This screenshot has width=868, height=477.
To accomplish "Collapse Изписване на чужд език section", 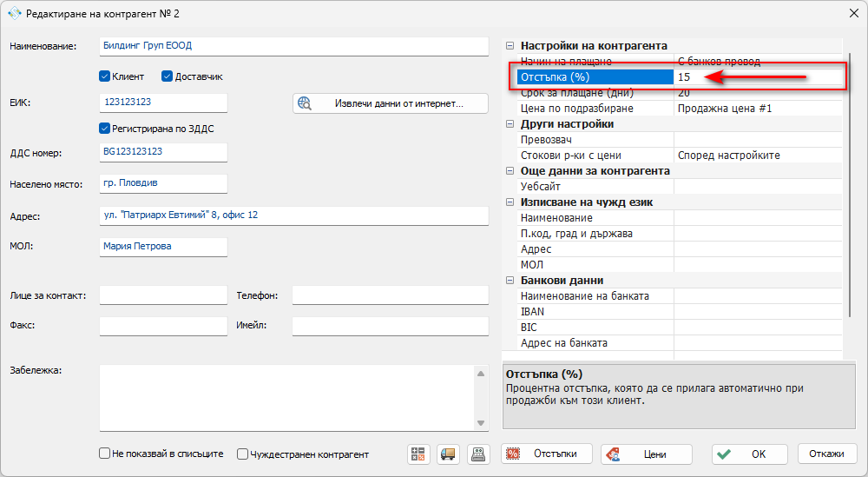I will (510, 202).
